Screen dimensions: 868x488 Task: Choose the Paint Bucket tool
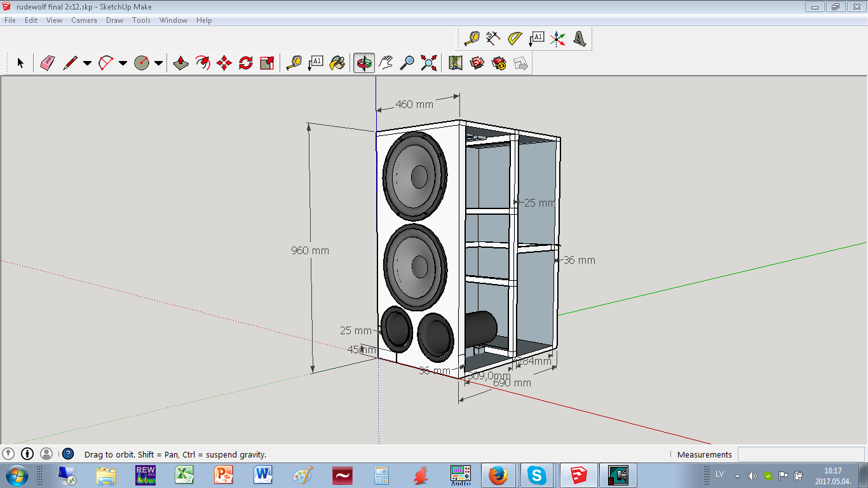click(x=337, y=63)
